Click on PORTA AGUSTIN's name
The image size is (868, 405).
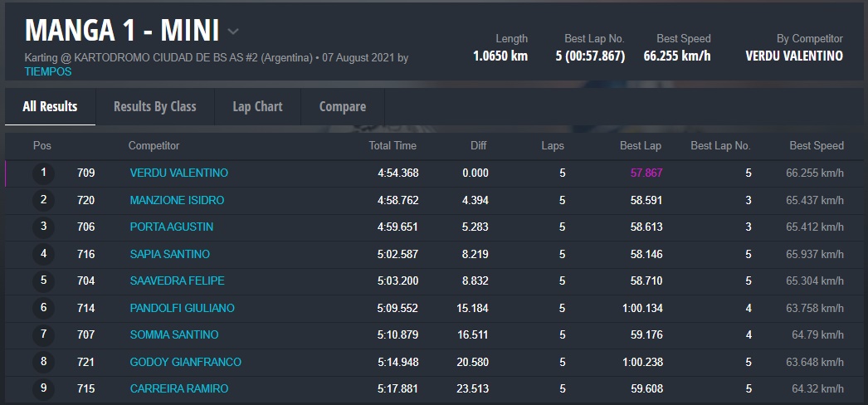pyautogui.click(x=171, y=227)
